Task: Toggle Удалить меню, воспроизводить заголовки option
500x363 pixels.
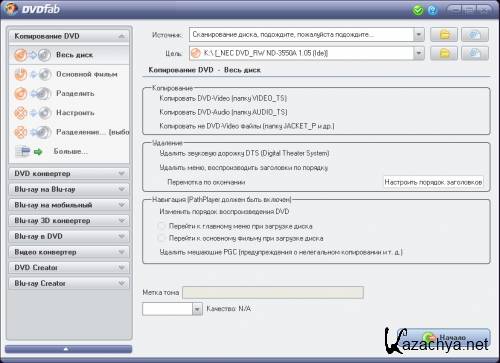Action: click(x=243, y=168)
